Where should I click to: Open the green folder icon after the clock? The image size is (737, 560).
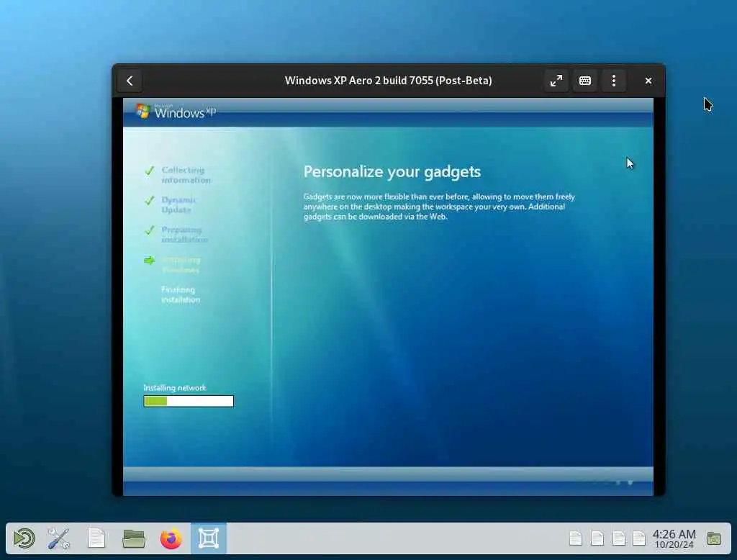click(714, 538)
